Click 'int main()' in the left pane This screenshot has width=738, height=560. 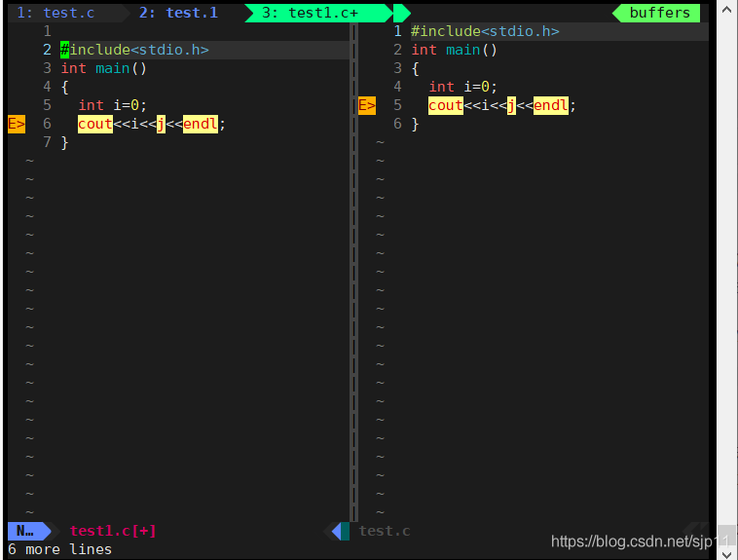[104, 69]
